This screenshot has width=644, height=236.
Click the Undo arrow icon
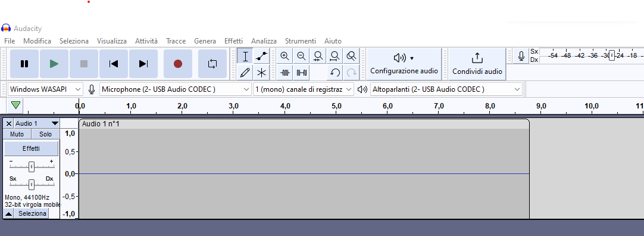tap(334, 73)
